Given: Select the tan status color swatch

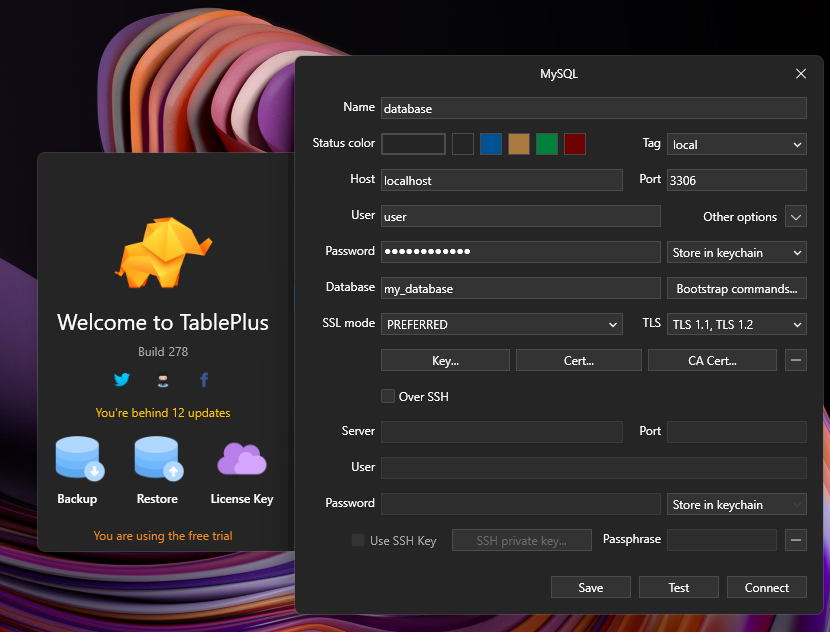Looking at the screenshot, I should [519, 144].
